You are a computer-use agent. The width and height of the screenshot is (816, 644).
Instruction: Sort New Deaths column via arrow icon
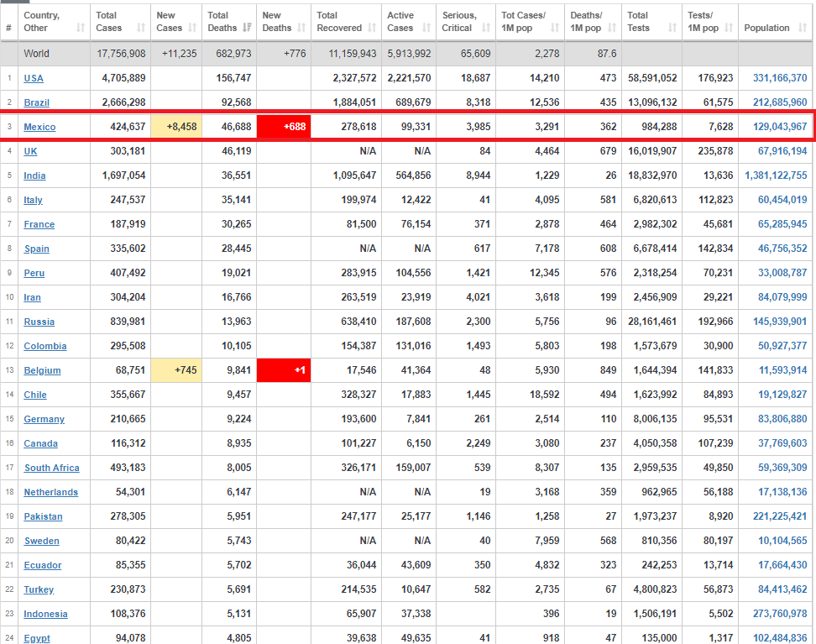point(301,28)
